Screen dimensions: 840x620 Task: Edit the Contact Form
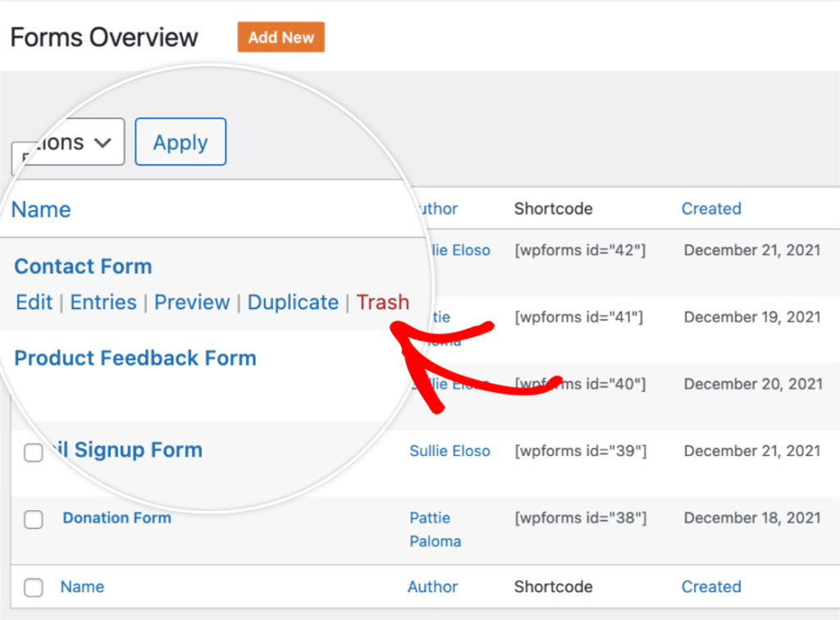click(34, 302)
